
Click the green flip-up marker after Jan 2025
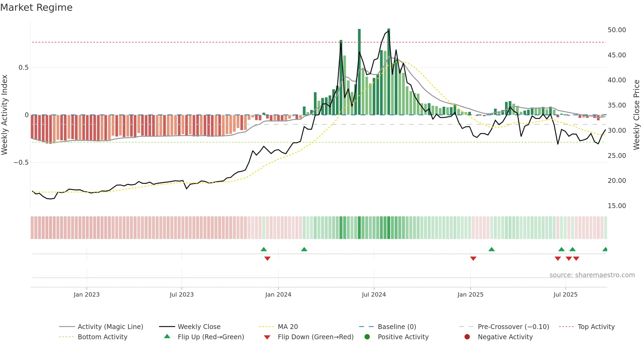[492, 249]
